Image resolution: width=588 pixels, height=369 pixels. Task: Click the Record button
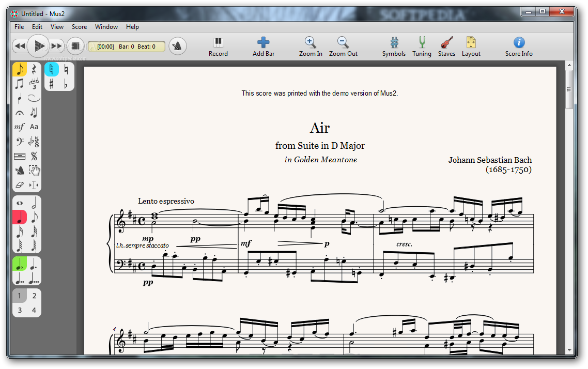218,47
